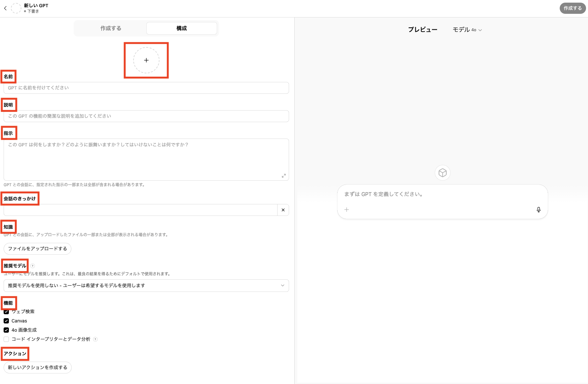
Task: Click the 説明 input field
Action: point(146,116)
